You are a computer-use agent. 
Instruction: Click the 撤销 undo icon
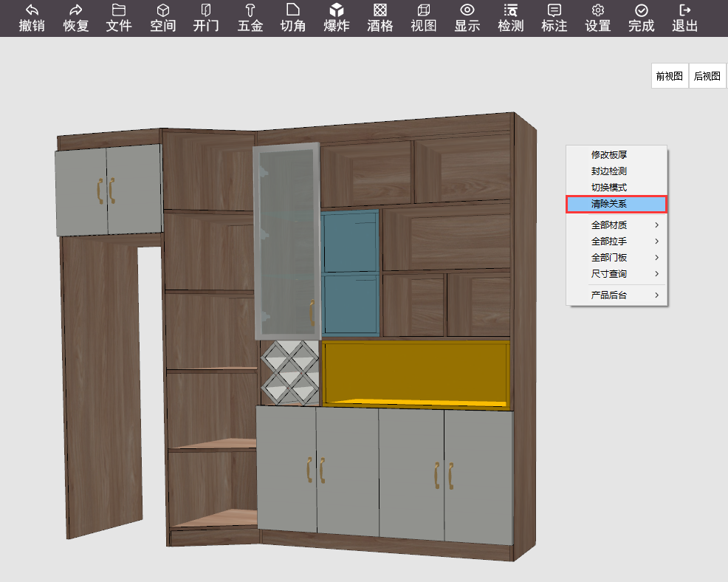(32, 18)
